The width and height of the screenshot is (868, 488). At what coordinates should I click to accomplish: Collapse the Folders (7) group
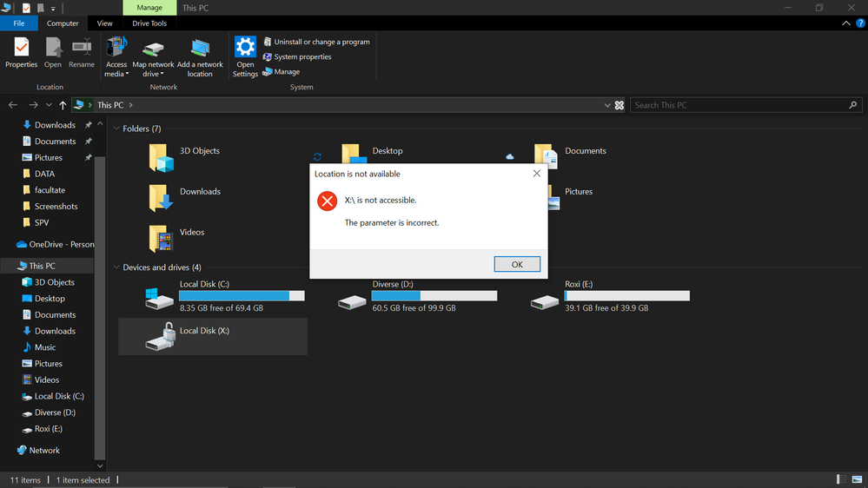[116, 129]
